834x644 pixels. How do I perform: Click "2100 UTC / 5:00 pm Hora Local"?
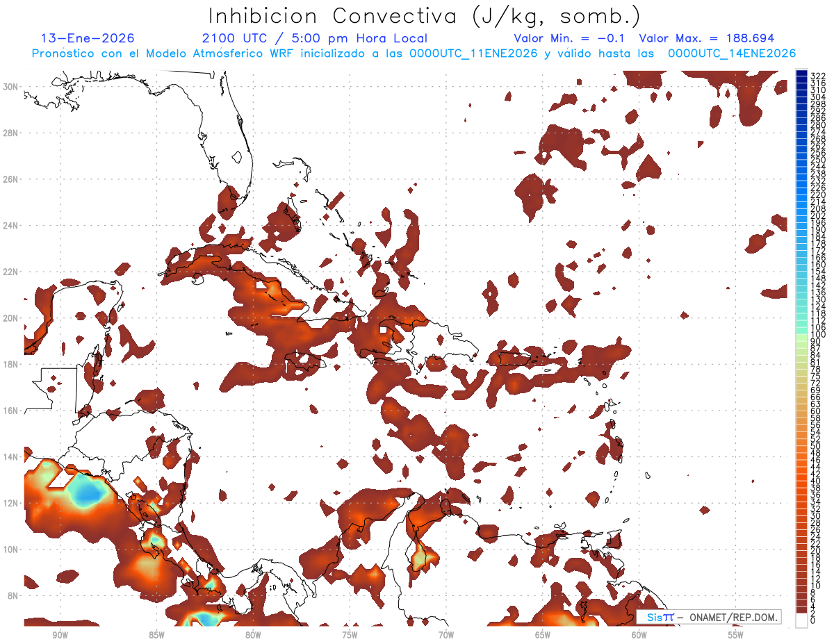click(x=314, y=38)
